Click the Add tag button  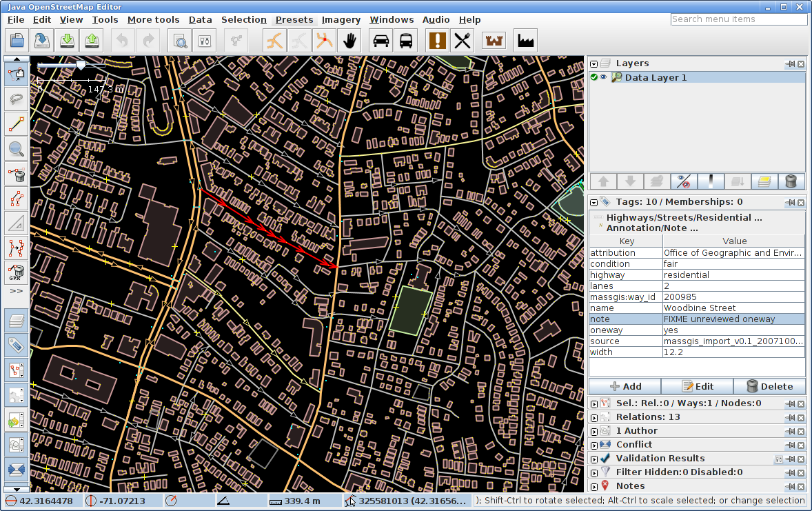(x=625, y=386)
